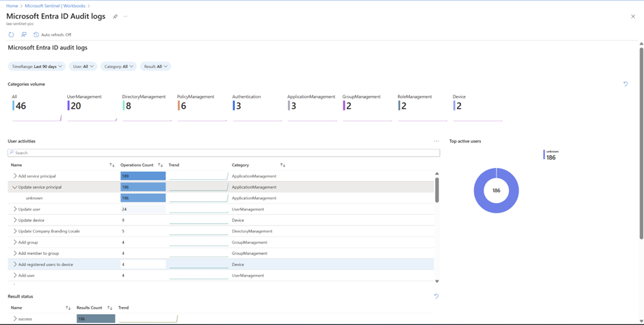The image size is (644, 325).
Task: Pin the workbook using the pin icon
Action: (115, 16)
